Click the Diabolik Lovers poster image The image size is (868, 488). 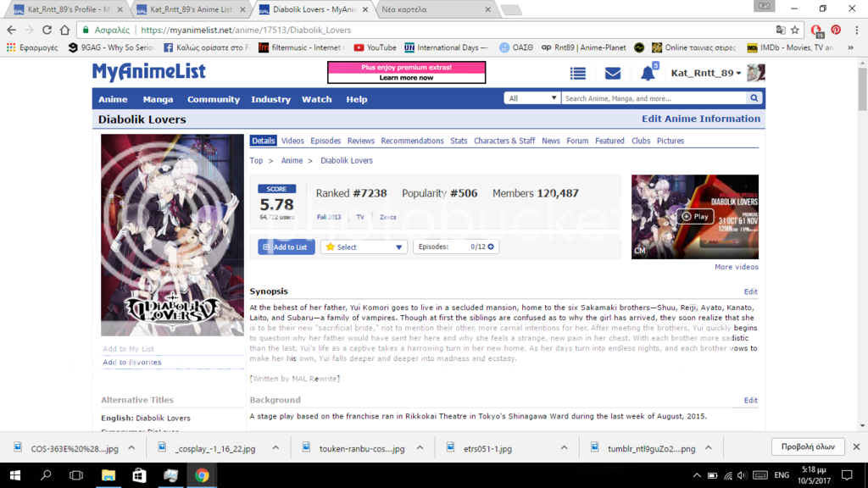click(172, 235)
